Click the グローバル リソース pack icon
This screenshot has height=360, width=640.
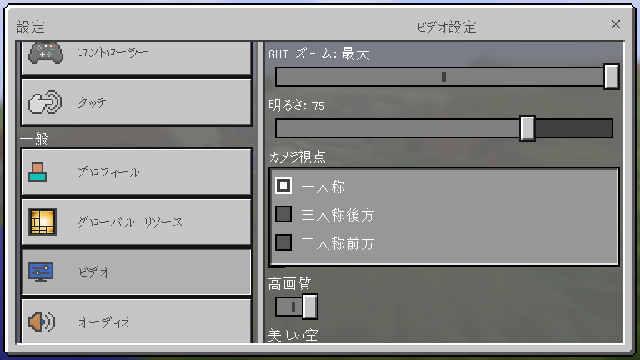(42, 222)
